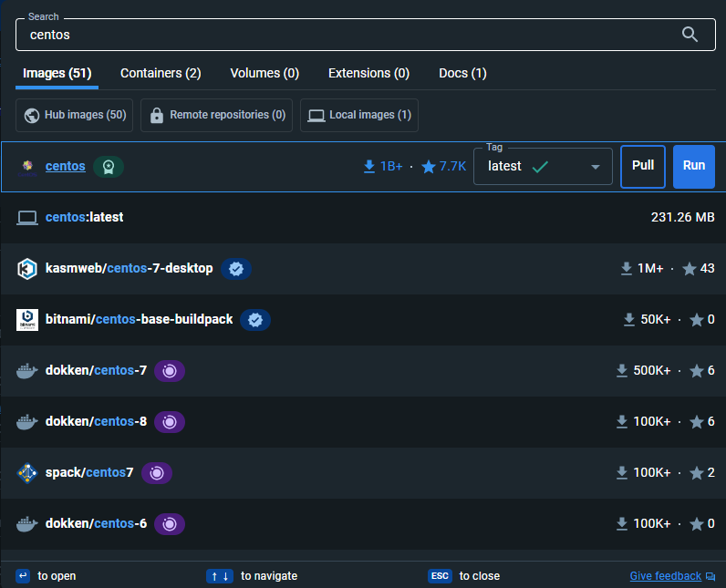Pull the centos image
Viewport: 726px width, 588px height.
pyautogui.click(x=643, y=167)
